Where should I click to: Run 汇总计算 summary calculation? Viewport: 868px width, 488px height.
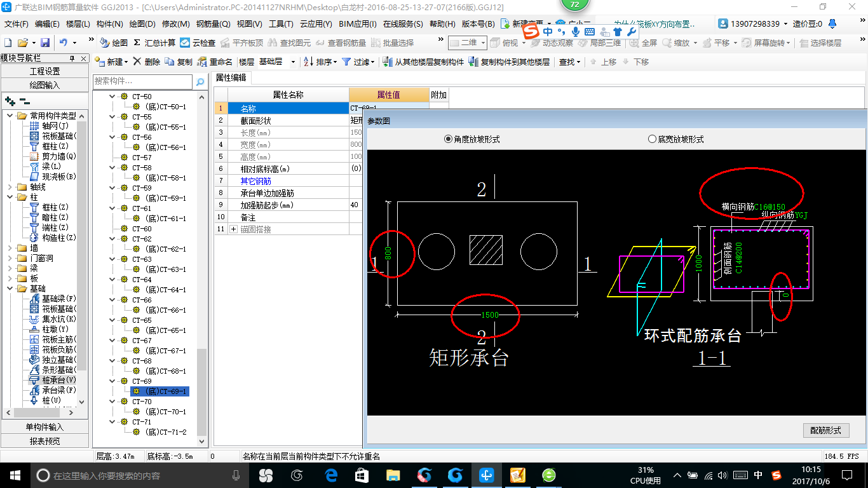[154, 43]
